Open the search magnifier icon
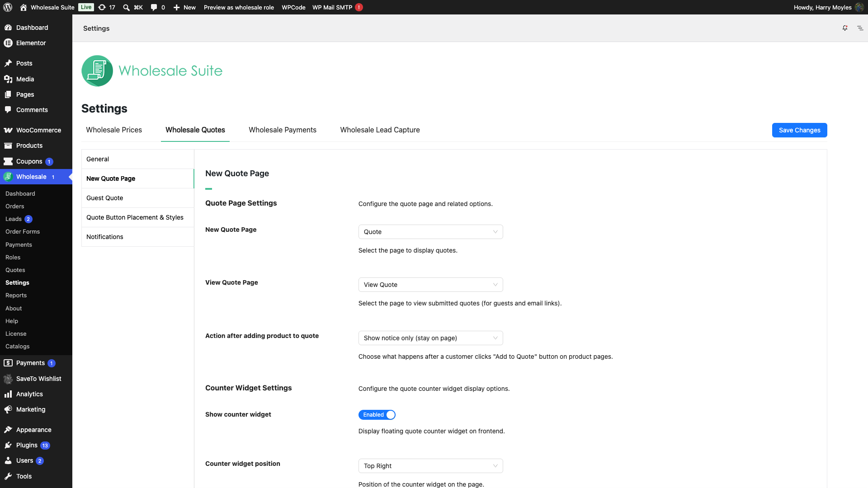The image size is (868, 488). [126, 7]
